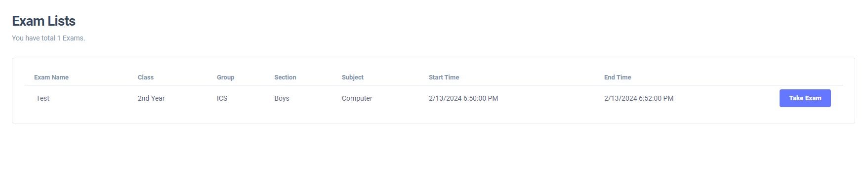Select the Boys section cell
The height and width of the screenshot is (193, 868).
[x=282, y=98]
